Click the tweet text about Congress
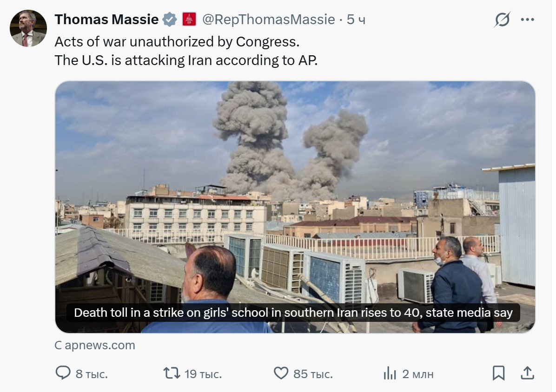 pos(177,42)
